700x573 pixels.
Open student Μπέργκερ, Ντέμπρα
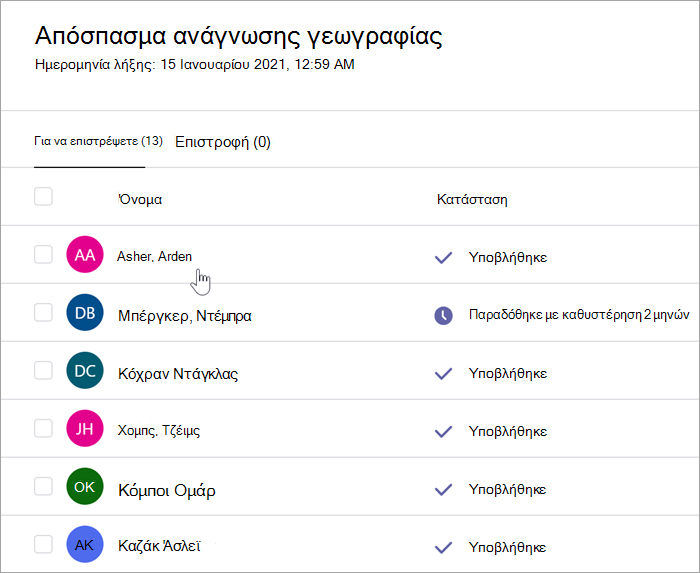click(x=185, y=316)
